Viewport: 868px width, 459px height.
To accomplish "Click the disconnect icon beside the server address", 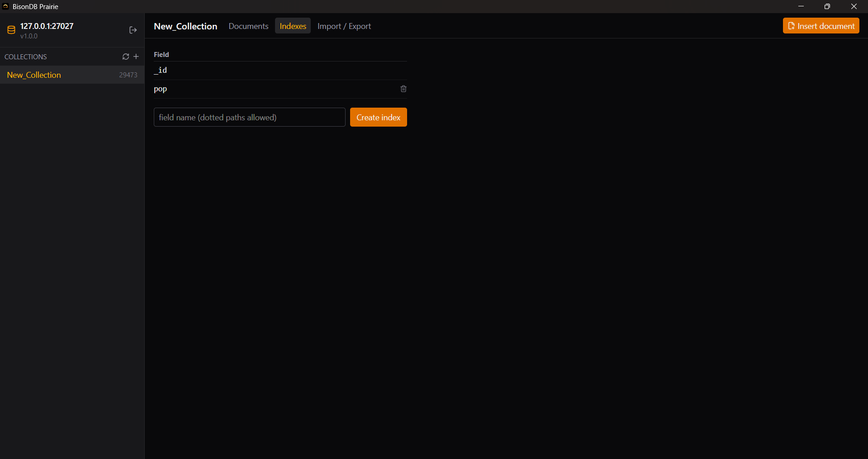I will tap(133, 30).
